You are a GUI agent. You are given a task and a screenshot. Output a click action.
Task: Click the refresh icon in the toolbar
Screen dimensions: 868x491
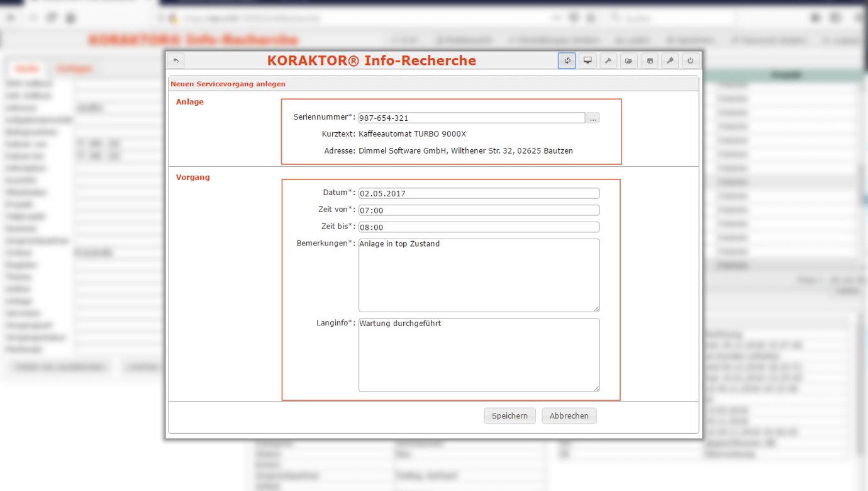pos(567,61)
